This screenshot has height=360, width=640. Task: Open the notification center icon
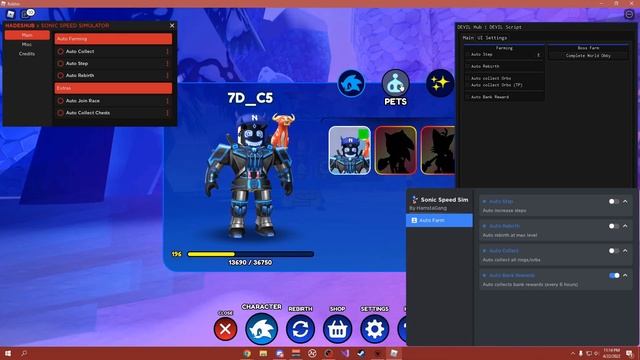click(629, 353)
